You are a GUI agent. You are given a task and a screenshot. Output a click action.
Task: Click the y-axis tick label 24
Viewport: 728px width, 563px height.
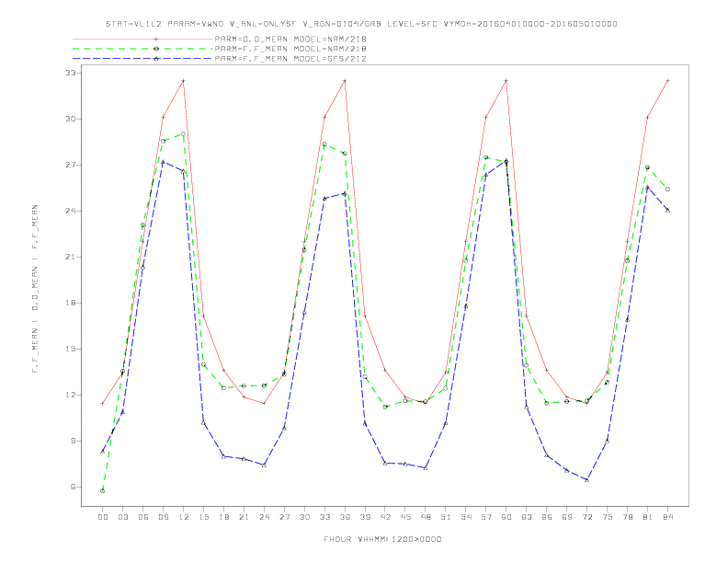pyautogui.click(x=70, y=211)
